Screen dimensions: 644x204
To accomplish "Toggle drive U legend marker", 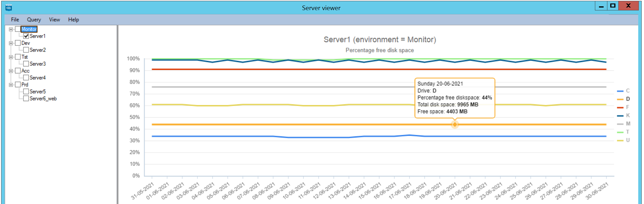I will point(620,140).
